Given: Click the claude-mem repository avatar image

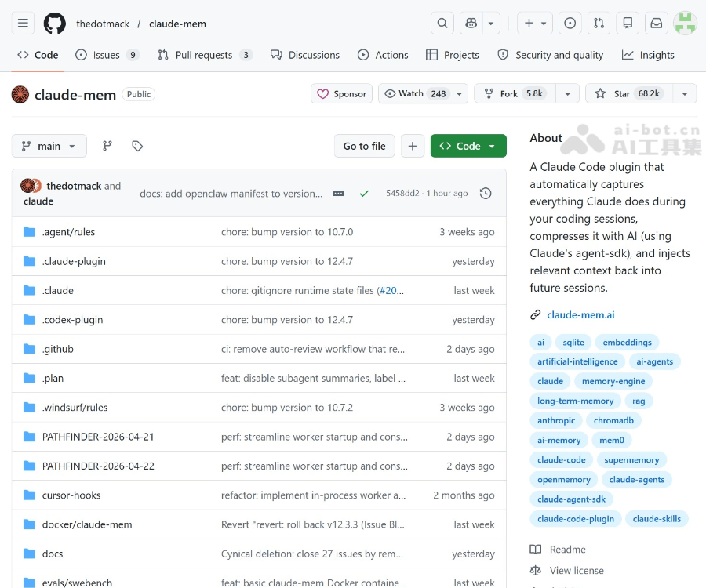Looking at the screenshot, I should coord(20,95).
